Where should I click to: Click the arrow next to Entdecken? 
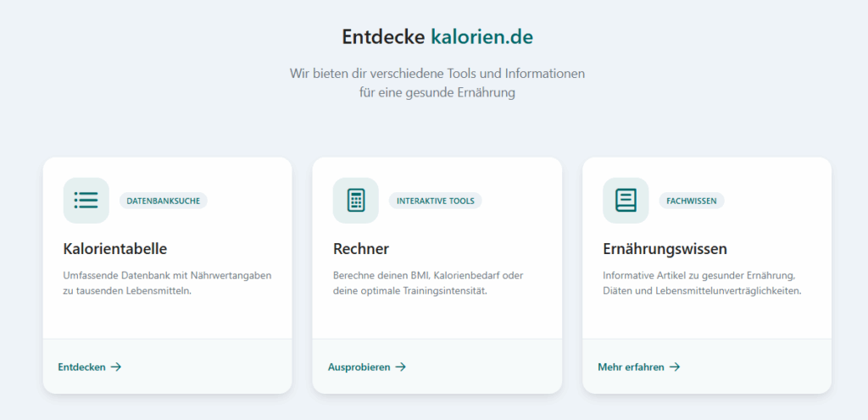coord(115,367)
